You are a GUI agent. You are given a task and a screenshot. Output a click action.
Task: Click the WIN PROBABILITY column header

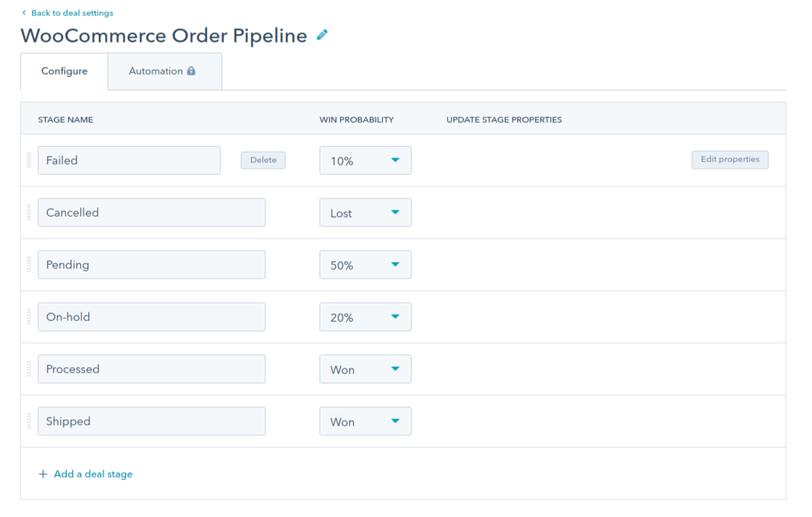pyautogui.click(x=356, y=120)
